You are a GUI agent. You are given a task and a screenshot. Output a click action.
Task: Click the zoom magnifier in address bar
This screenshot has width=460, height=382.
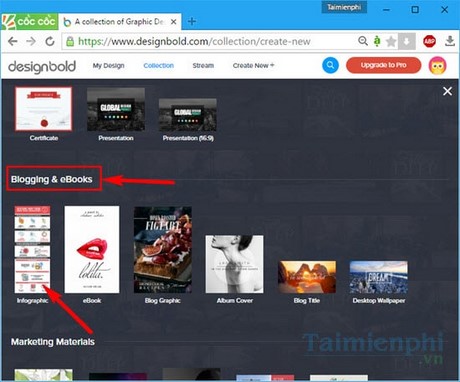click(x=363, y=41)
